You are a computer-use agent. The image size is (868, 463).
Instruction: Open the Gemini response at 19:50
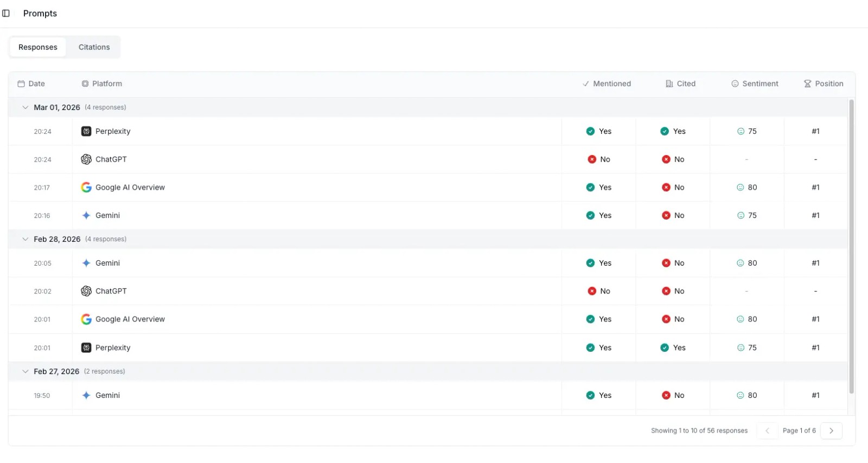pyautogui.click(x=427, y=395)
